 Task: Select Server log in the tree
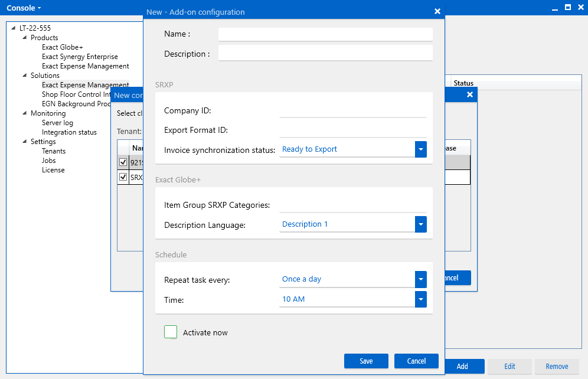click(x=57, y=123)
